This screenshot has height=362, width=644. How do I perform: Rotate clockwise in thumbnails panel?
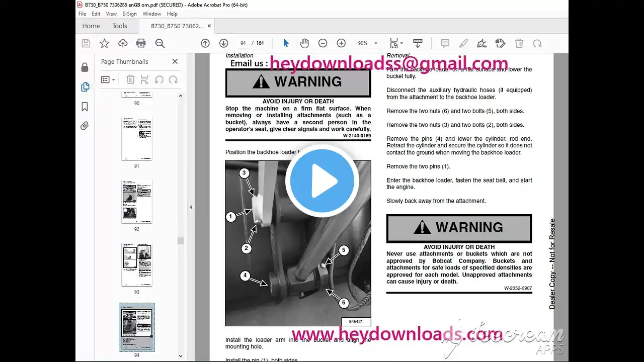coord(173,79)
